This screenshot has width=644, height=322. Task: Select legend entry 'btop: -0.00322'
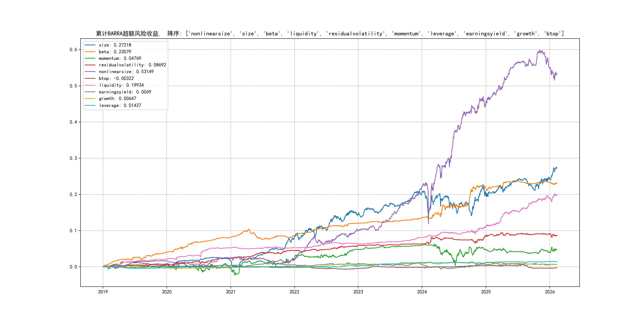pyautogui.click(x=116, y=79)
